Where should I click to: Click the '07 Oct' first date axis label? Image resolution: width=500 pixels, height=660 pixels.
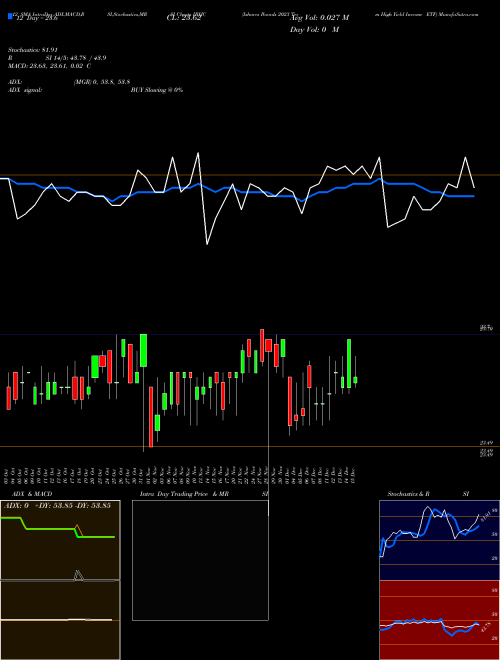click(x=6, y=475)
